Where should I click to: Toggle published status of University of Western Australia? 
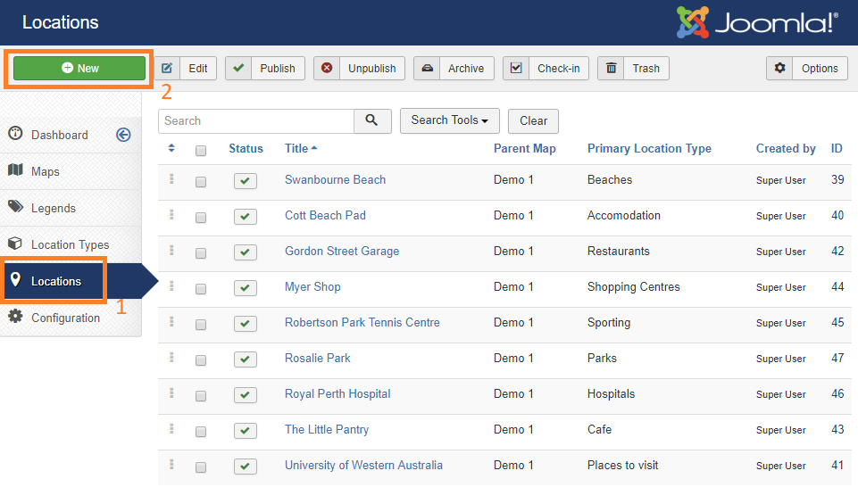point(246,467)
